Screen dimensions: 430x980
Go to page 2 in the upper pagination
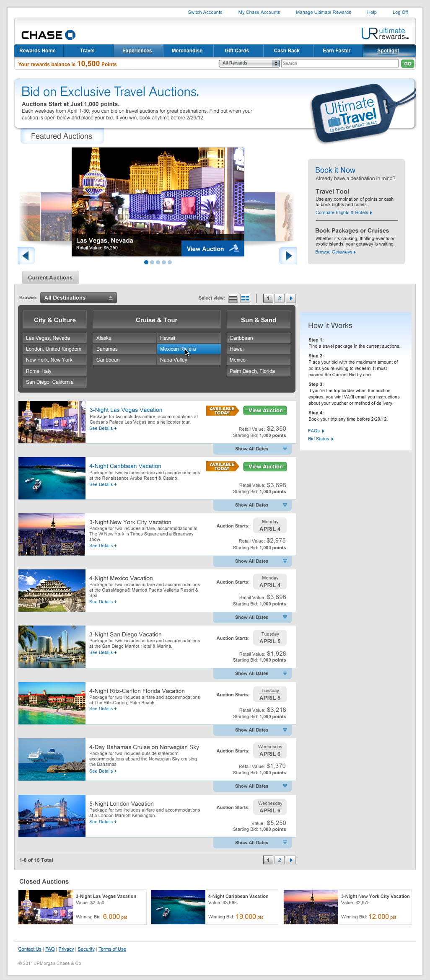point(280,298)
